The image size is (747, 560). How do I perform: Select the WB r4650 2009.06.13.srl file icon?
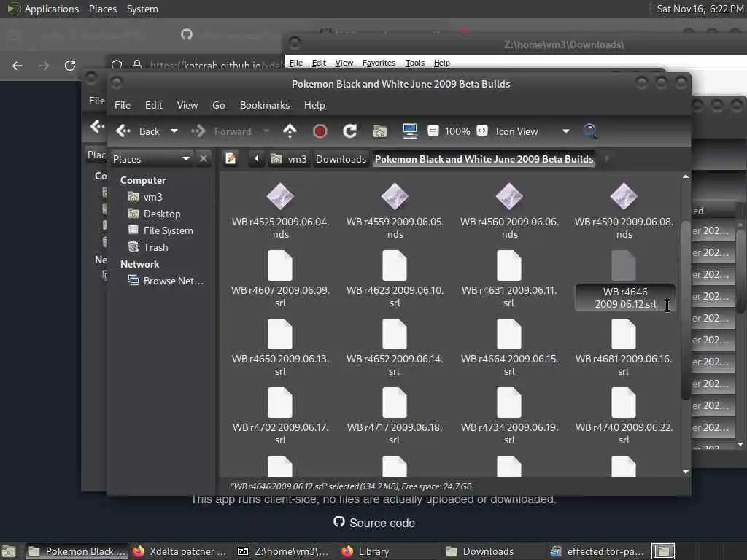280,334
